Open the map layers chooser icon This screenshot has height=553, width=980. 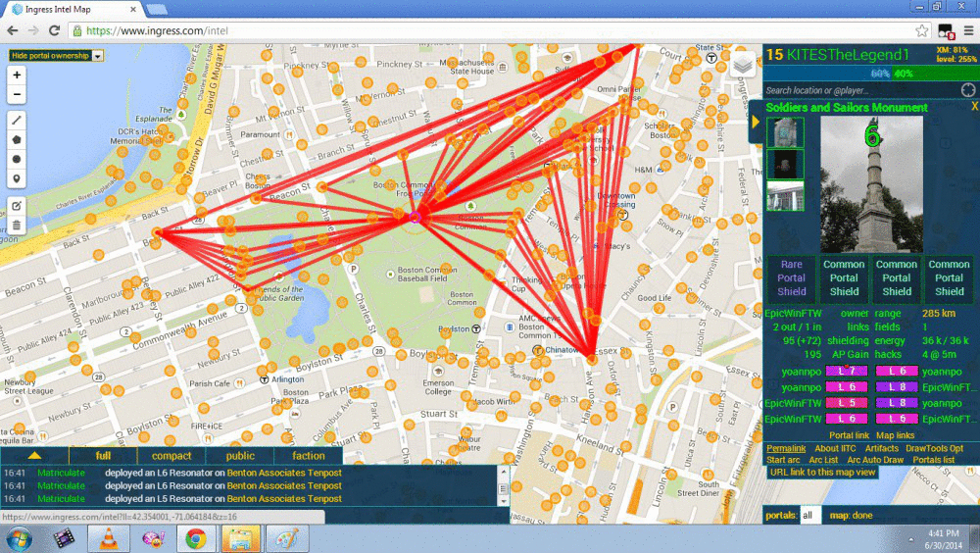[743, 64]
